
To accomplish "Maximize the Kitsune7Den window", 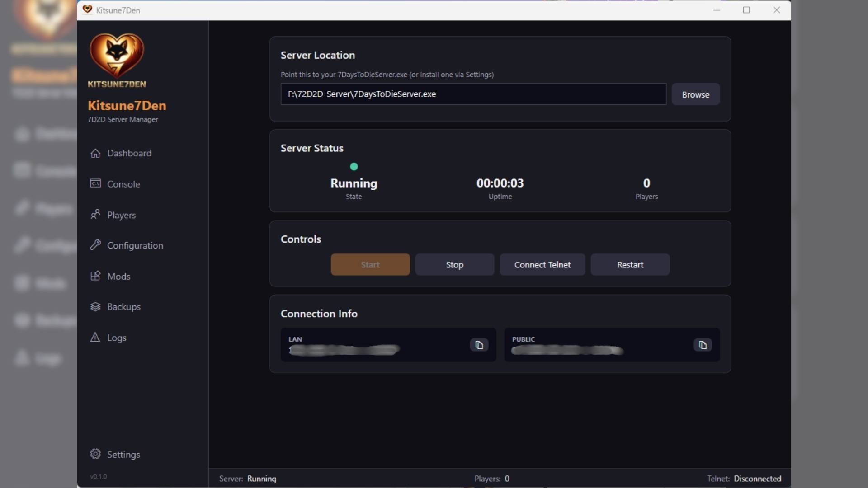I will 746,10.
